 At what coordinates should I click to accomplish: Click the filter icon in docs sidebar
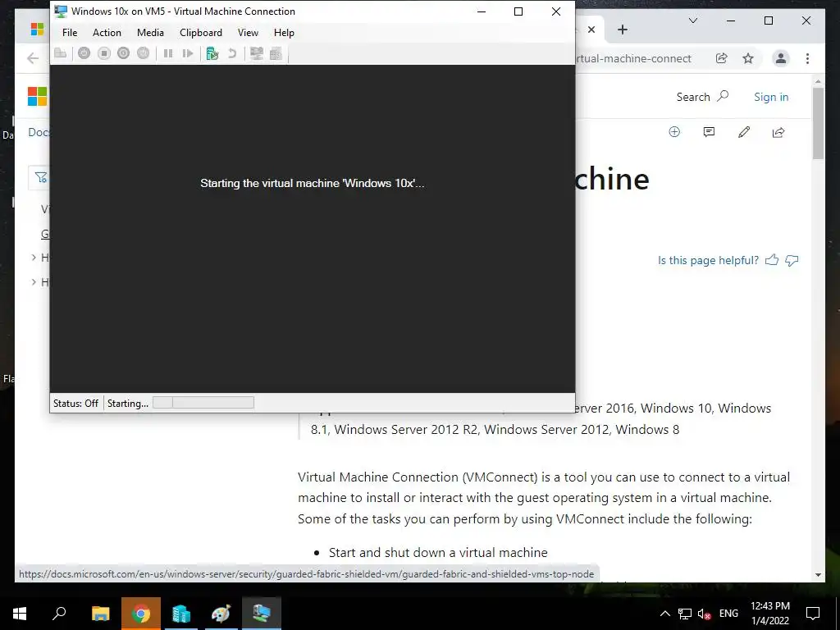41,177
